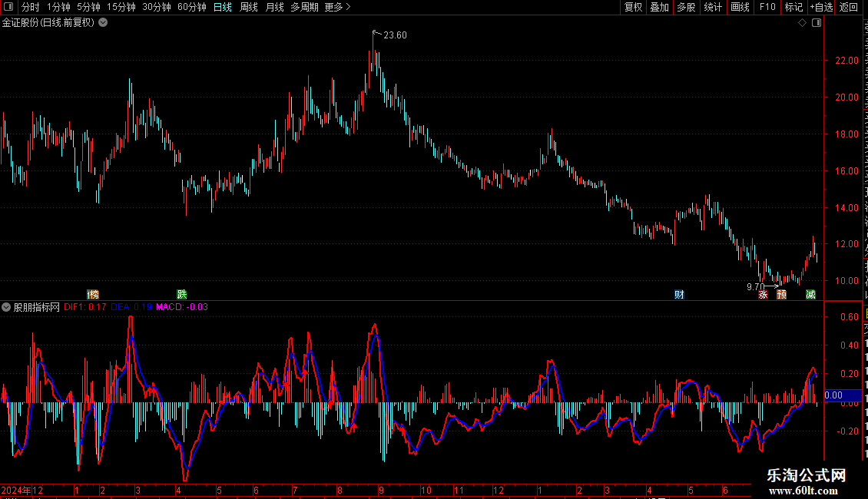The image size is (868, 499).
Task: Click the panel layout icon at top-left
Action: 8,7
